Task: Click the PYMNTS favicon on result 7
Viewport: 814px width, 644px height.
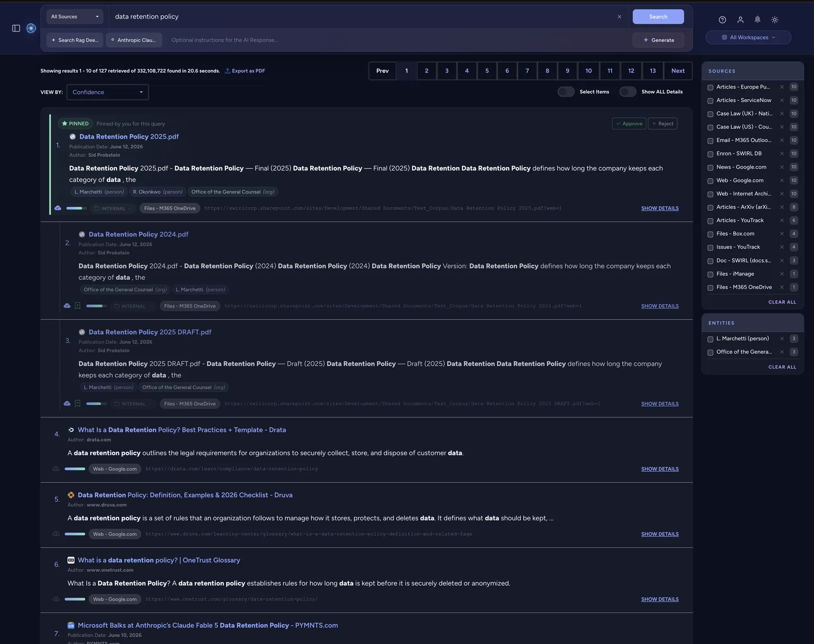Action: 71,625
